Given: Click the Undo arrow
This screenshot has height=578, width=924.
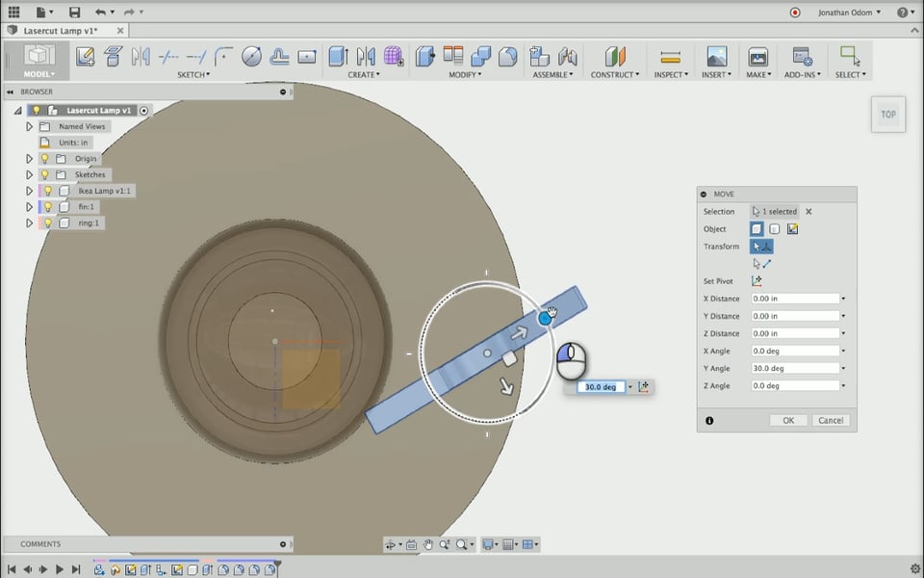Looking at the screenshot, I should point(101,12).
